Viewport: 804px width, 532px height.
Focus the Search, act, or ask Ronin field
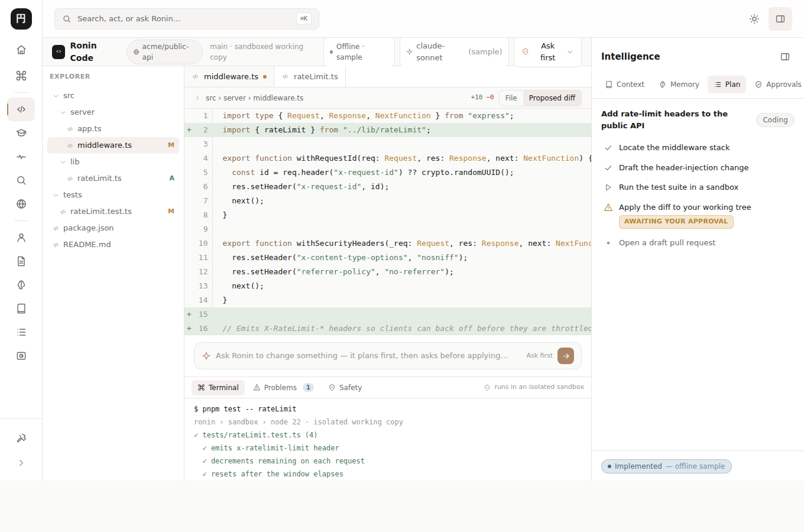187,19
